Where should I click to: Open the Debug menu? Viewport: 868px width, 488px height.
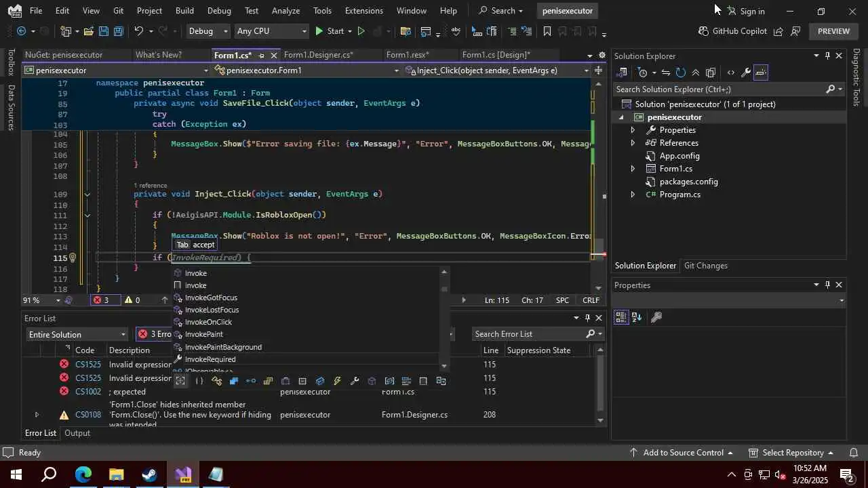click(219, 11)
